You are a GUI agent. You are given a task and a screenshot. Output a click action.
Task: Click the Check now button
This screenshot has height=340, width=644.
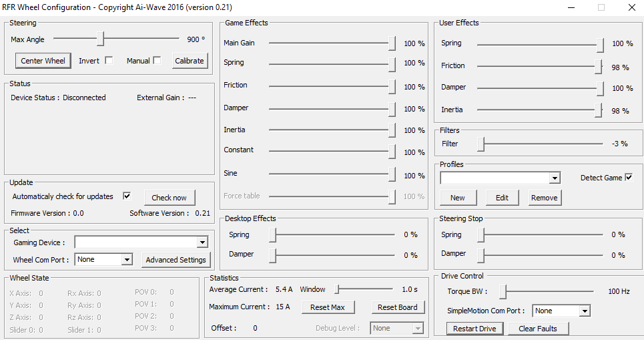169,198
